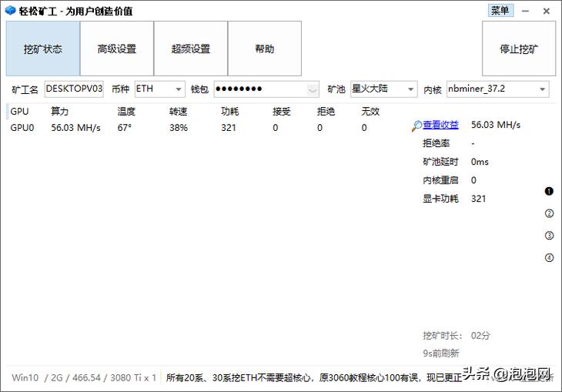
Task: Click the 算力 column header
Action: pos(59,112)
